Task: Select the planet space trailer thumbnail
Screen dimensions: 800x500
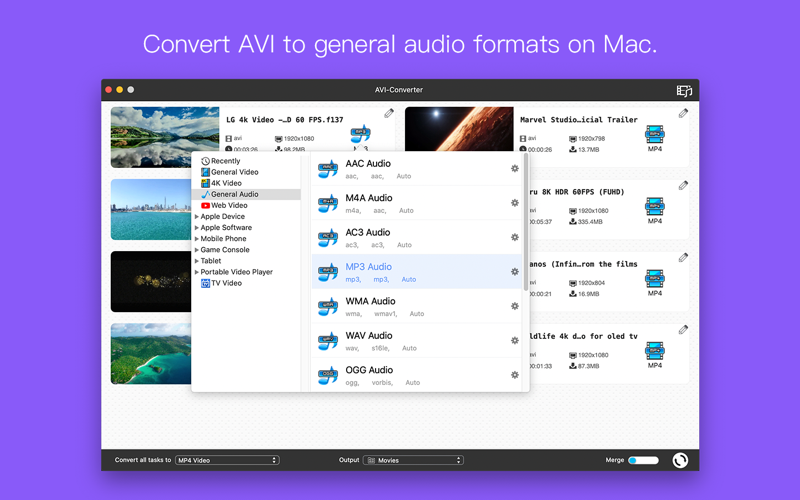Action: click(x=459, y=129)
